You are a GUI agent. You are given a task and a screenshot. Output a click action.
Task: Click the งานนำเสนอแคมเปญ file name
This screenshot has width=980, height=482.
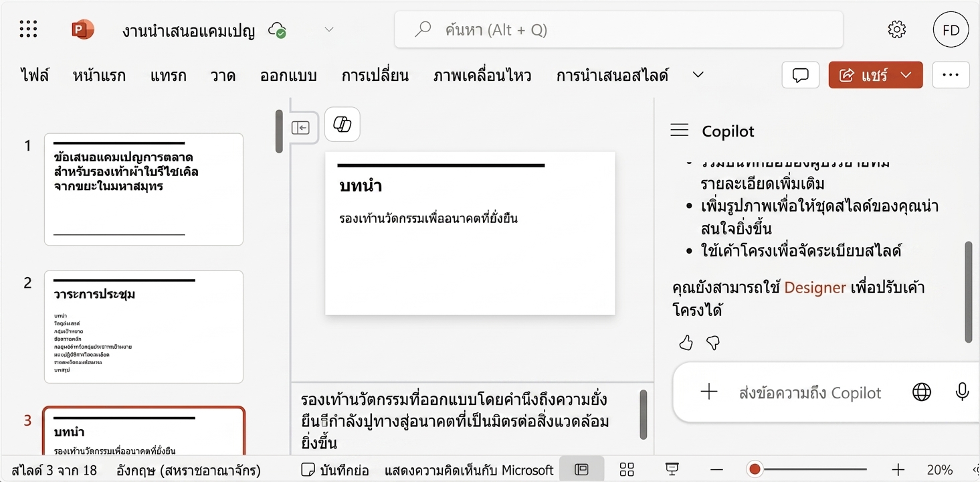coord(189,31)
